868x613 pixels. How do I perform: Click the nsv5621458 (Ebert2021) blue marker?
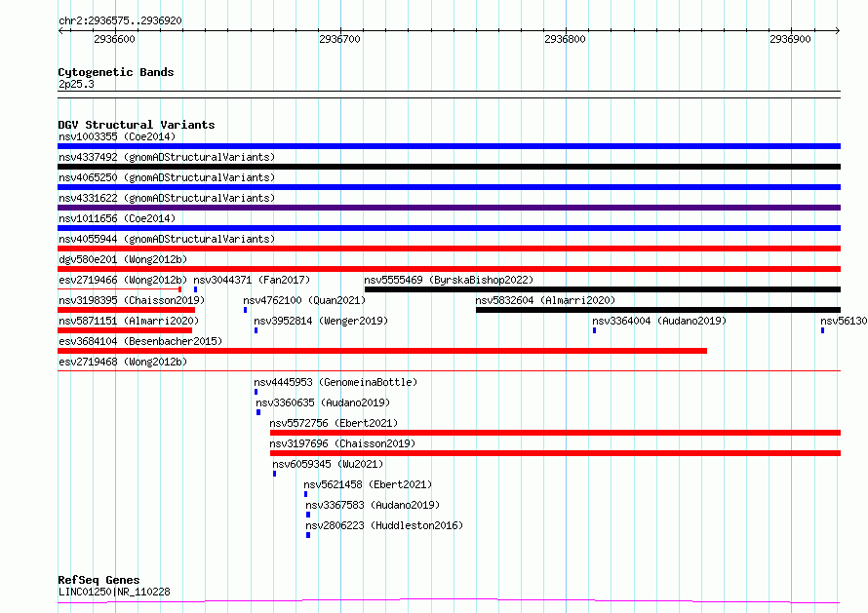(305, 494)
